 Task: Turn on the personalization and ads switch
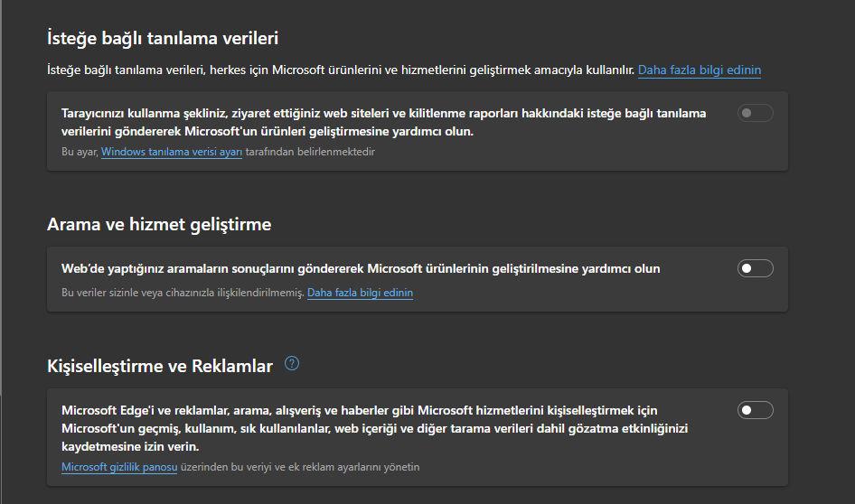(756, 410)
